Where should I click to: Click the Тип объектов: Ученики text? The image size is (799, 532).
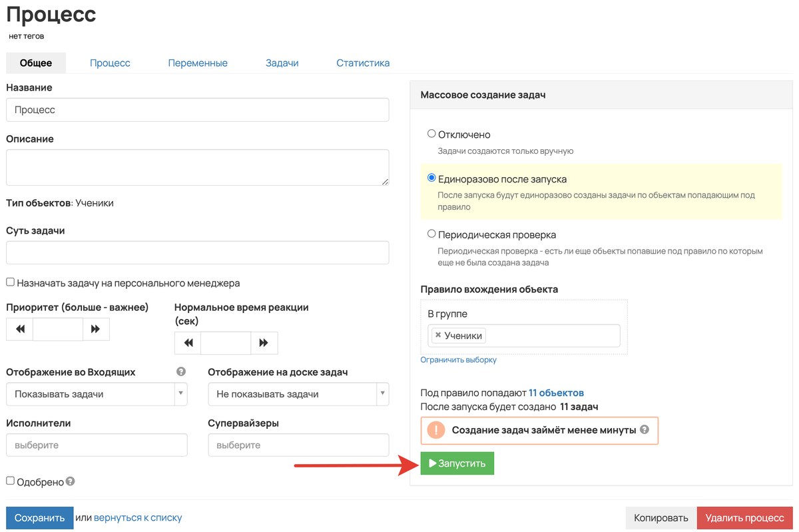[x=60, y=203]
